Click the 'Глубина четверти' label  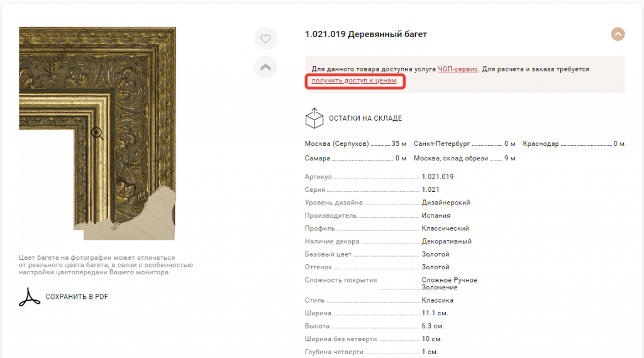[x=334, y=352]
